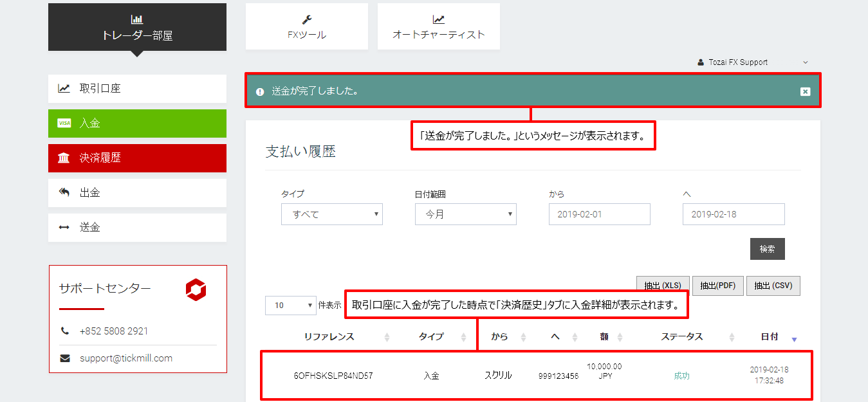
Task: Click the line chart icon on オートチャーティスト
Action: [438, 19]
